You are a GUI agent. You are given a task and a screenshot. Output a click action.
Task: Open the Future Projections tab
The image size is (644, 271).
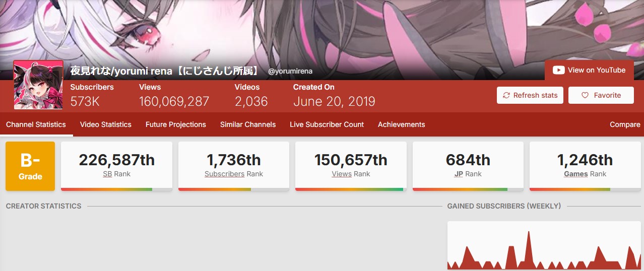176,124
